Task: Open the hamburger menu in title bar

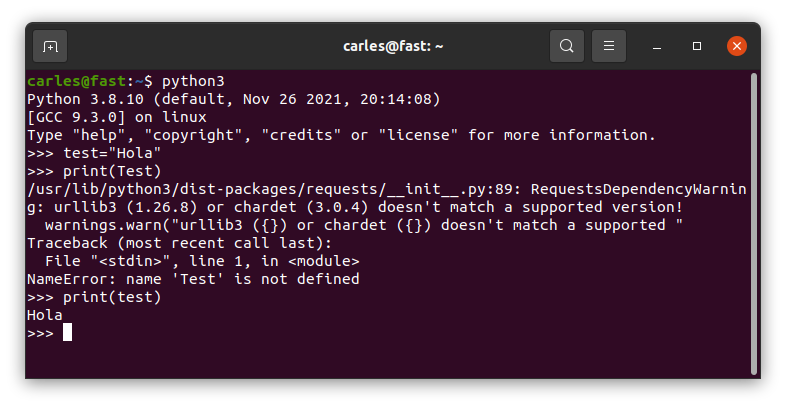Action: 609,46
